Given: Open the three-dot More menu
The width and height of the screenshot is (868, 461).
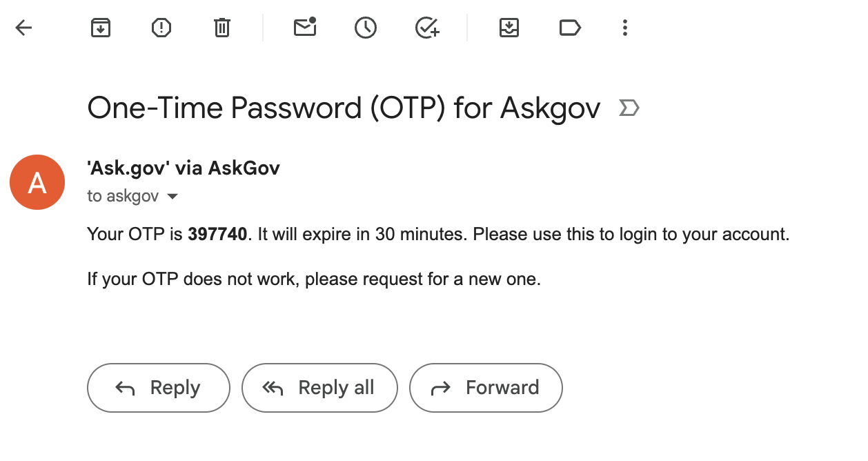Looking at the screenshot, I should (624, 28).
